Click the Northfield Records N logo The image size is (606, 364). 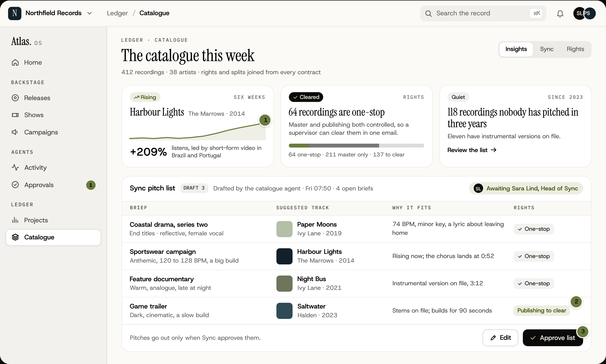(14, 13)
